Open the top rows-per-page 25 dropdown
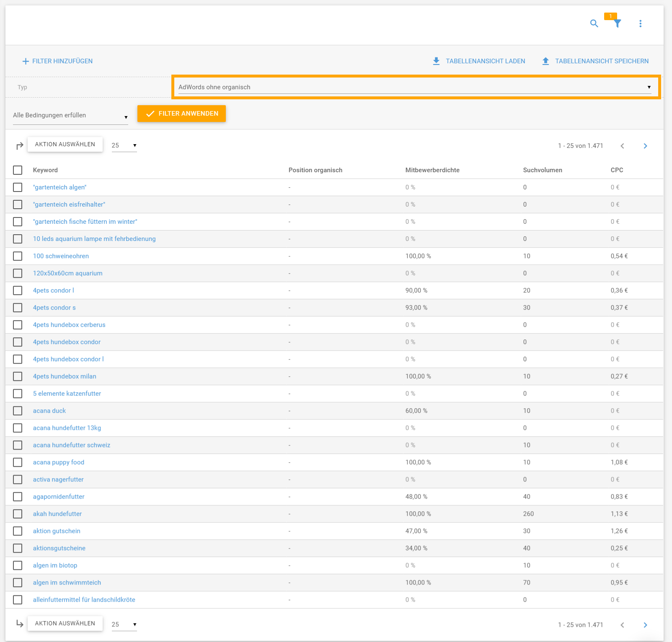 [124, 145]
